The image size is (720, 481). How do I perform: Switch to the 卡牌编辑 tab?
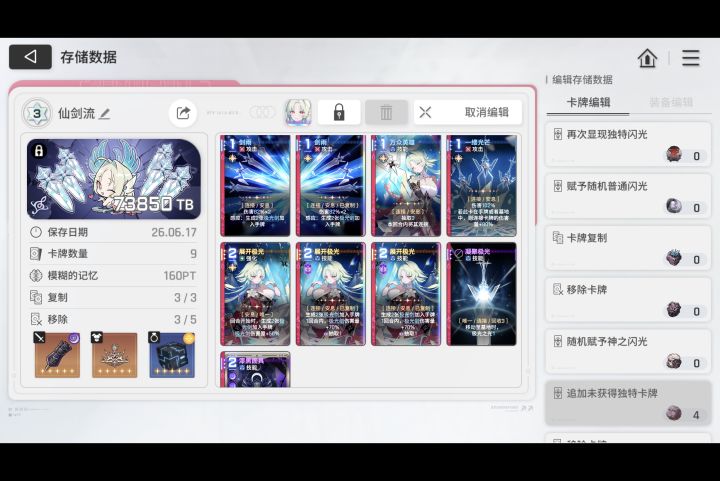[588, 102]
